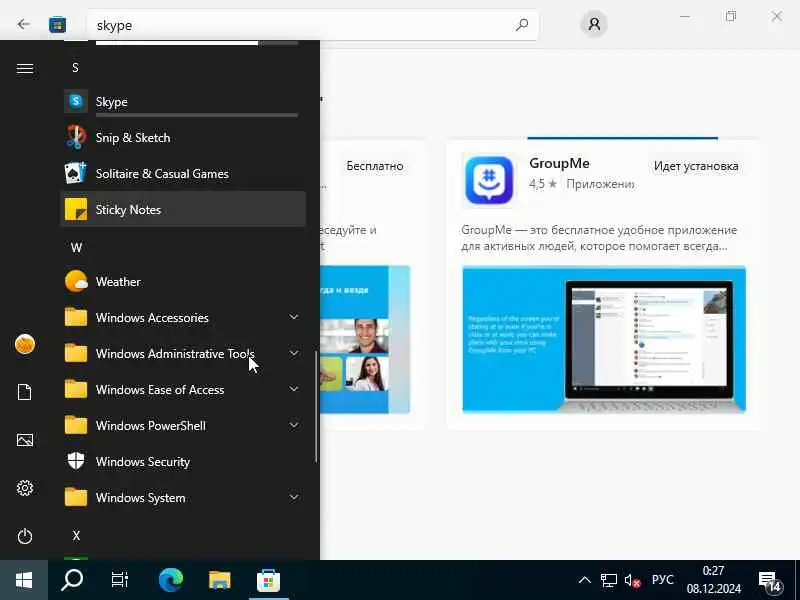The height and width of the screenshot is (600, 800).
Task: Open the Skype screenshot thumbnail
Action: pyautogui.click(x=365, y=339)
